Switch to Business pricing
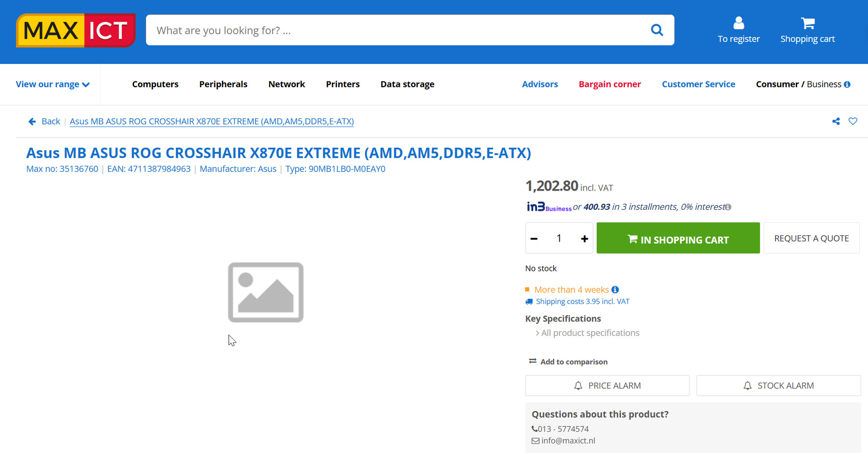Screen dimensions: 868x462 pos(824,84)
